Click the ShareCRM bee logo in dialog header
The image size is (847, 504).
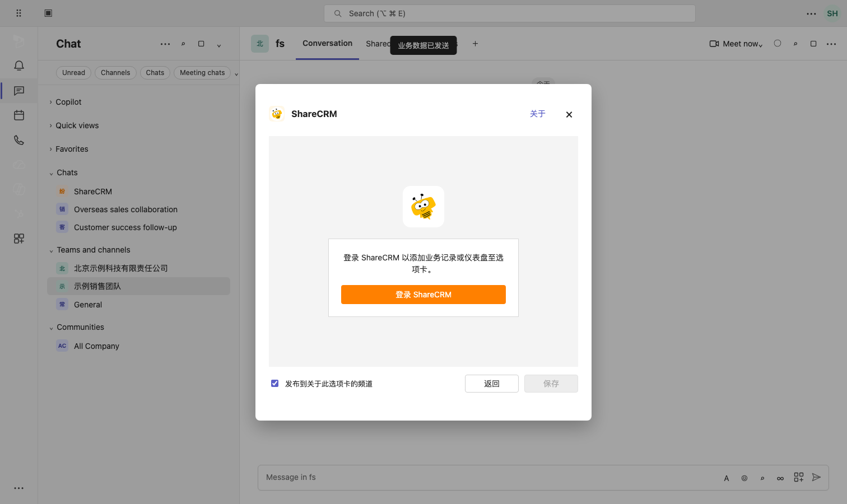pos(277,114)
